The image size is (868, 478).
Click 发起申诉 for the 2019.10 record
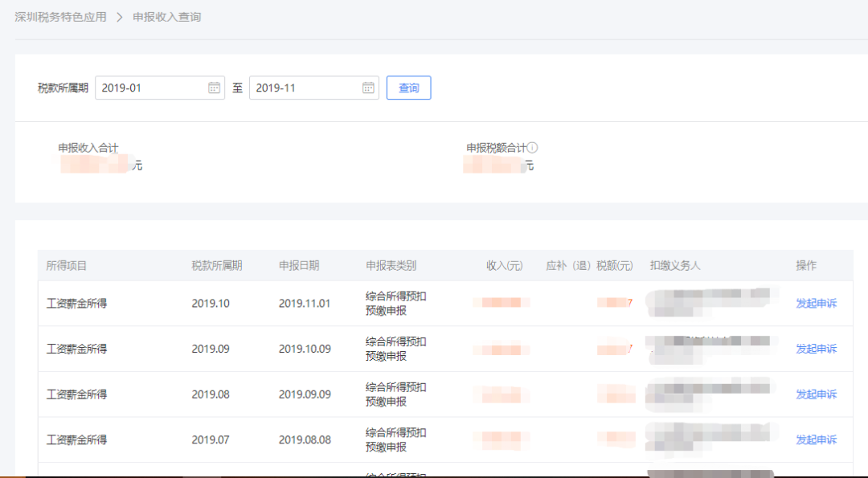pyautogui.click(x=816, y=303)
